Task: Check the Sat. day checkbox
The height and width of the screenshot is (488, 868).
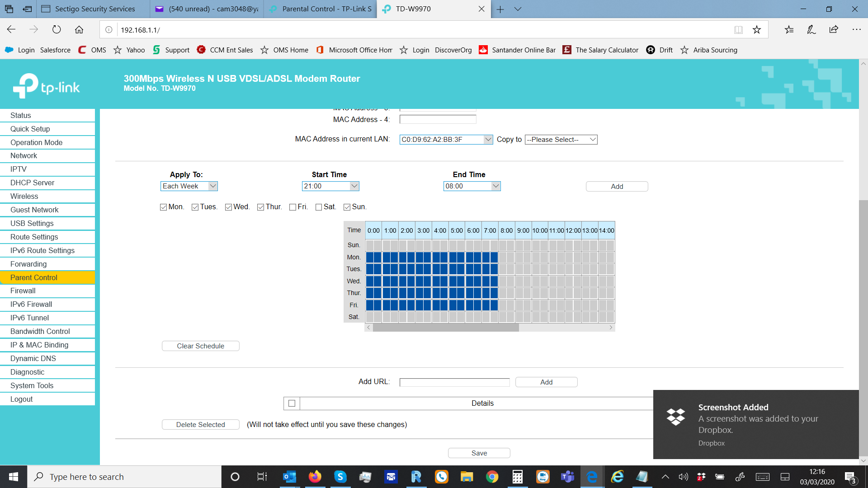Action: [x=319, y=207]
